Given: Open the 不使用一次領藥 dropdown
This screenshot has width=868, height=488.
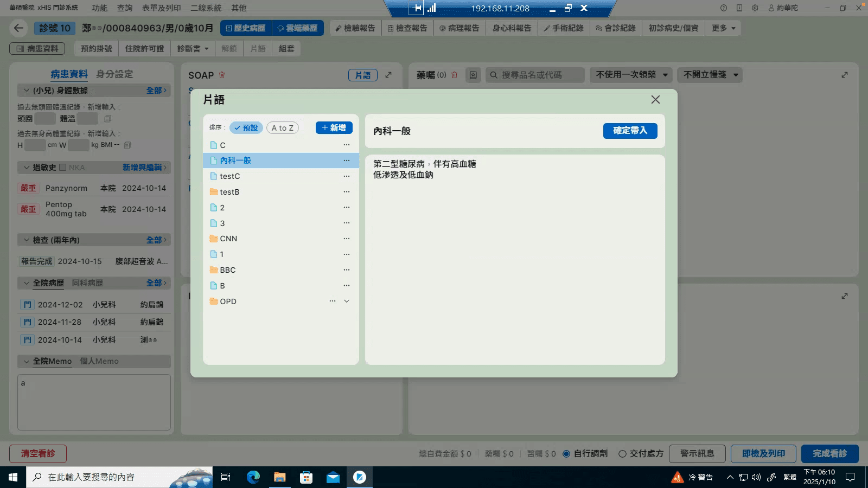Looking at the screenshot, I should pyautogui.click(x=631, y=75).
